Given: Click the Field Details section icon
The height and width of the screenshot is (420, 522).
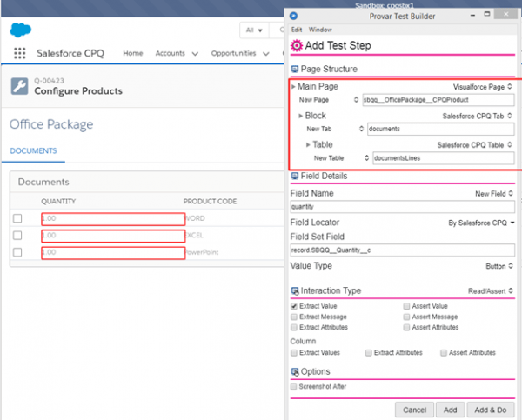Looking at the screenshot, I should pyautogui.click(x=295, y=176).
